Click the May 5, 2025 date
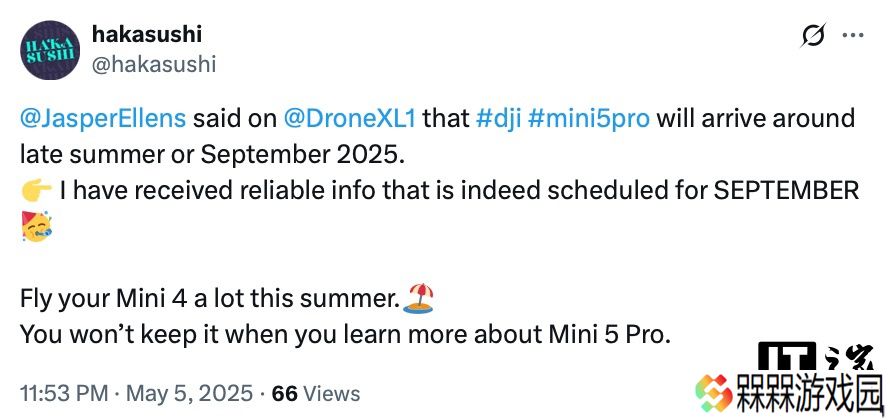The width and height of the screenshot is (890, 420). point(189,393)
